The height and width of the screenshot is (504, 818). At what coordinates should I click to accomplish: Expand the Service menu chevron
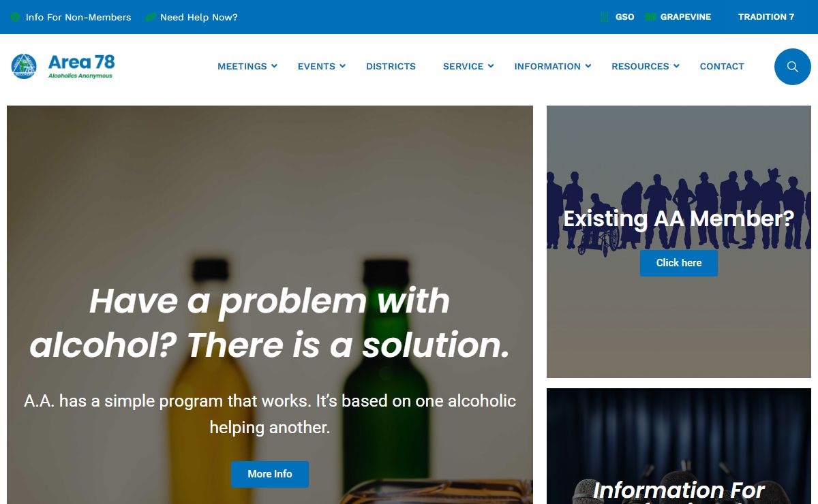point(491,66)
